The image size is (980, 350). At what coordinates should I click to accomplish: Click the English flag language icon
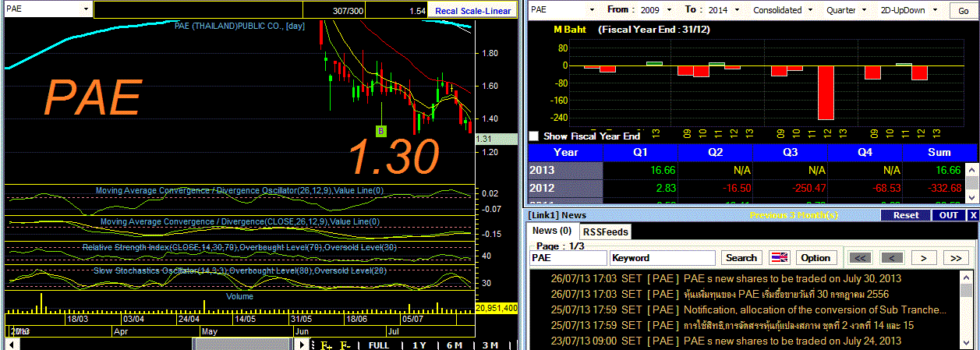779,258
